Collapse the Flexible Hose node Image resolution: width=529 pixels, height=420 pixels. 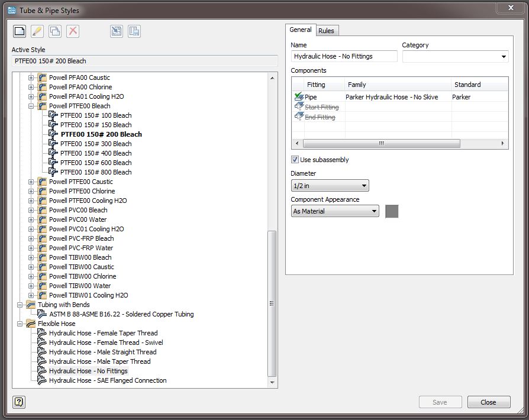point(20,324)
